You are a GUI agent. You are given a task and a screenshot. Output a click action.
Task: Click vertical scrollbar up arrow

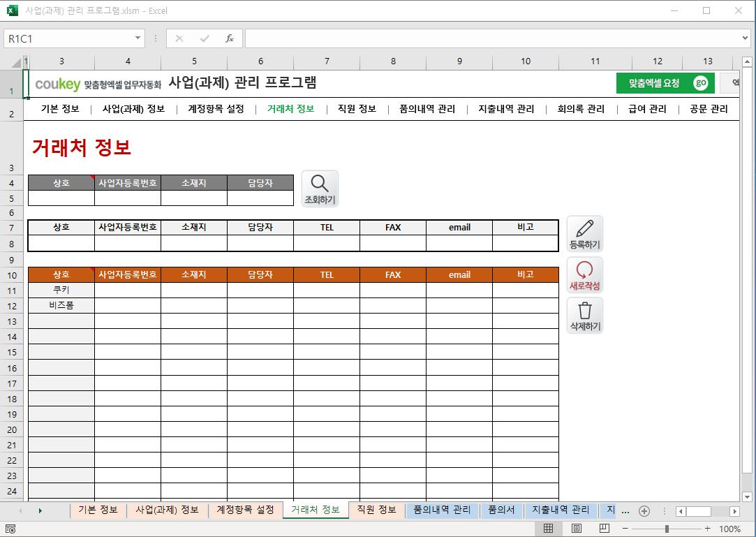click(x=748, y=61)
